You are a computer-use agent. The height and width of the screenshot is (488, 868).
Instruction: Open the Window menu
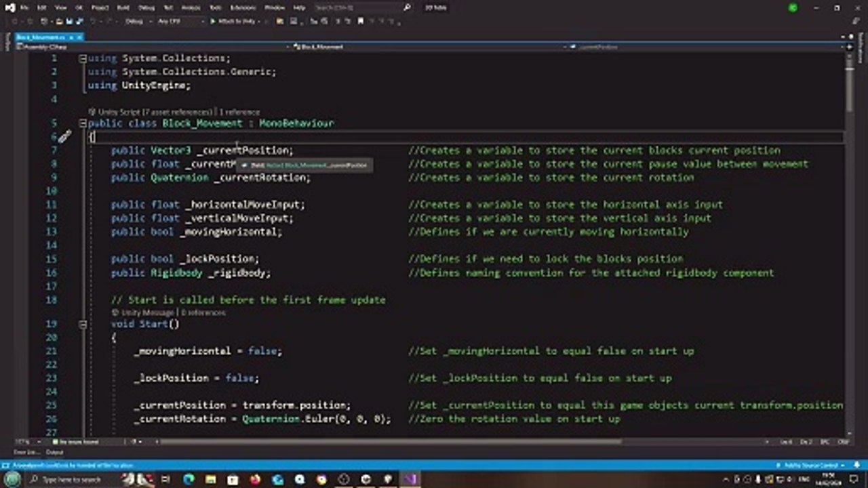(x=275, y=7)
